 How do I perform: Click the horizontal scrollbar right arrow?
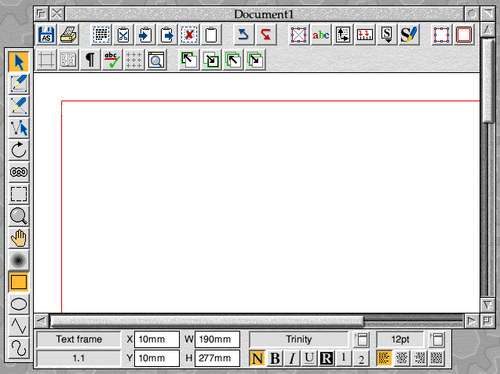tap(472, 321)
